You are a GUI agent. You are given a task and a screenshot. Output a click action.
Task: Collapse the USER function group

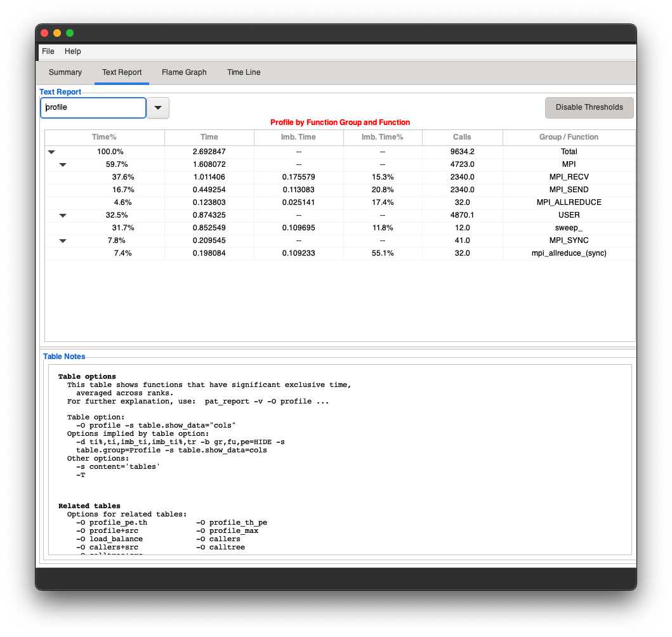point(62,215)
